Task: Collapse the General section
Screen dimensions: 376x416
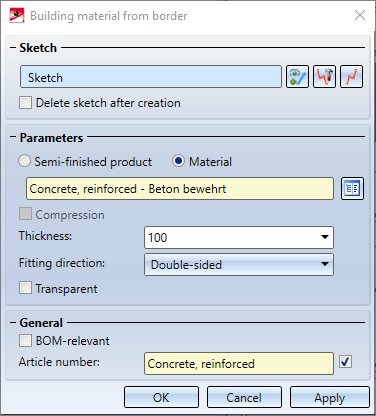Action: 13,323
